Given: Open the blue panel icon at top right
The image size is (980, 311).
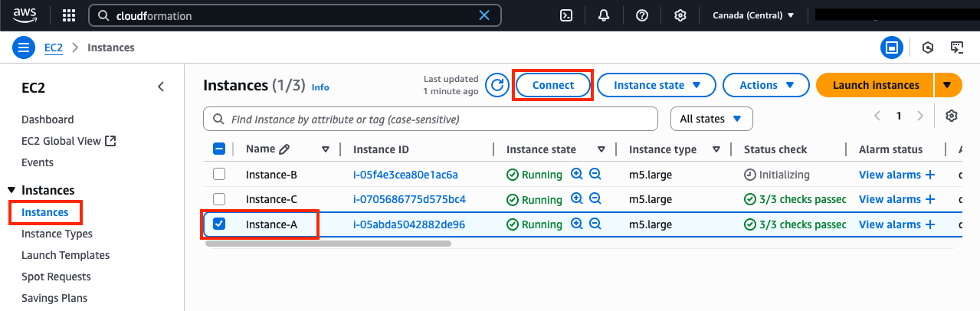Looking at the screenshot, I should (x=891, y=47).
